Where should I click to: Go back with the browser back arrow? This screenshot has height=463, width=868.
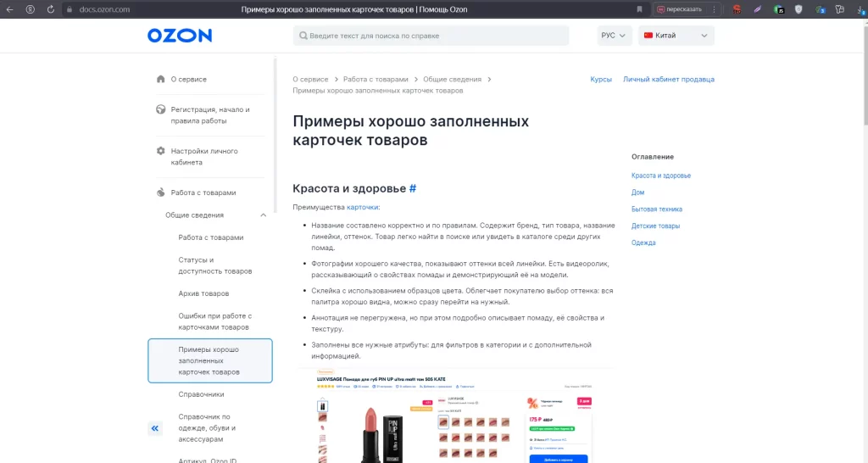coord(9,9)
